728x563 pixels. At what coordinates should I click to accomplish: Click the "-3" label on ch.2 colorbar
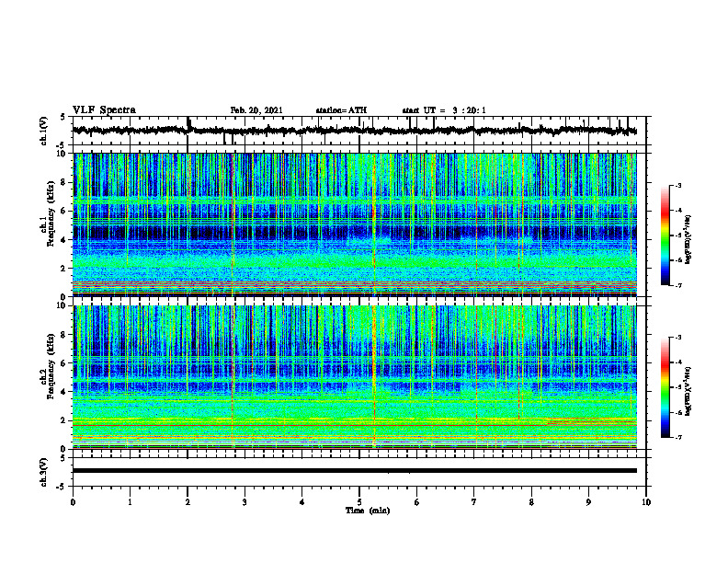pyautogui.click(x=677, y=338)
